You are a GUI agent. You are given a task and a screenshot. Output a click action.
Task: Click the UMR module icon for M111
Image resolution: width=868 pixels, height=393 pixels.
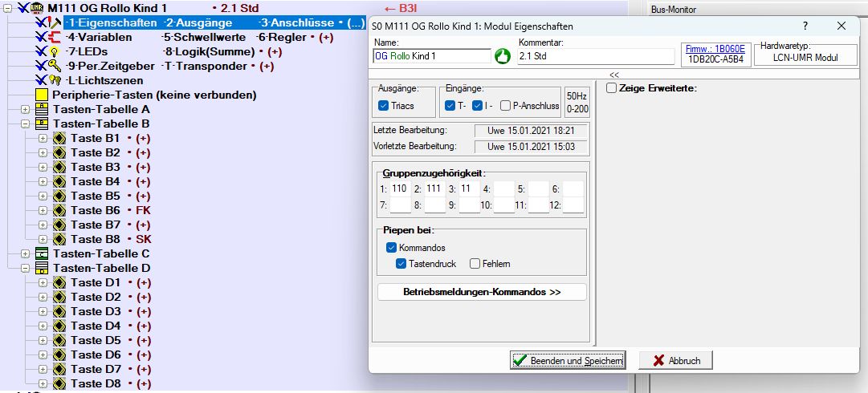pyautogui.click(x=37, y=8)
